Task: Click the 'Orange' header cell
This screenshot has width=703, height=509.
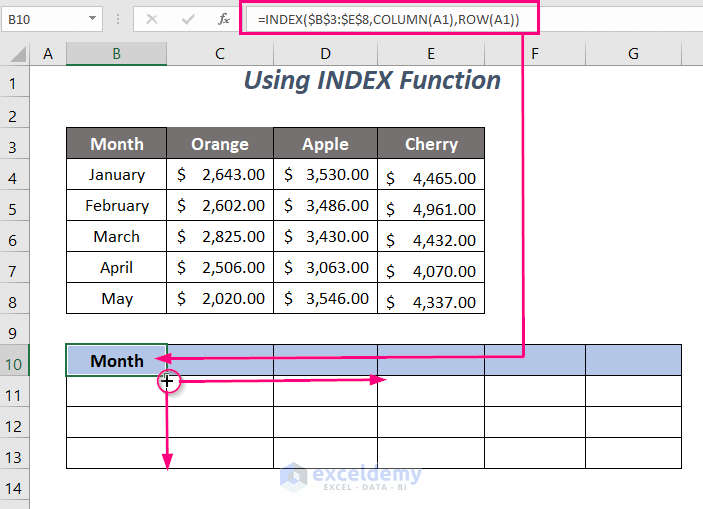Action: (x=220, y=144)
